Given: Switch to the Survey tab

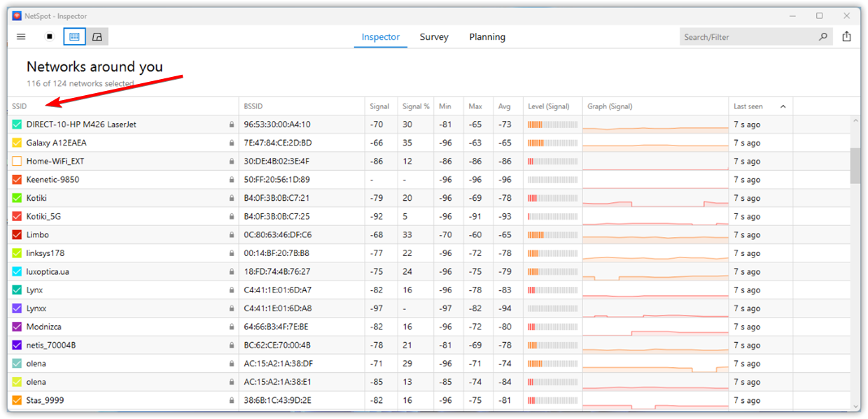Looking at the screenshot, I should coord(434,36).
